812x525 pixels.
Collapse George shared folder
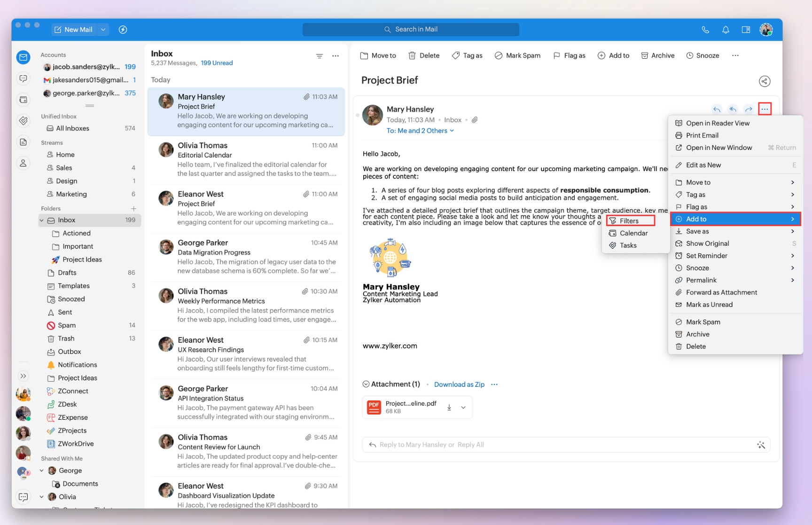42,470
